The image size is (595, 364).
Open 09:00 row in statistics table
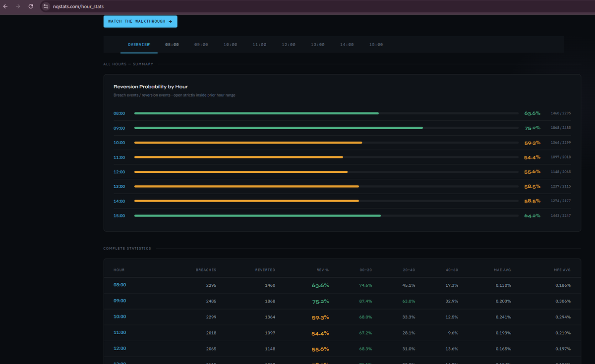342,301
